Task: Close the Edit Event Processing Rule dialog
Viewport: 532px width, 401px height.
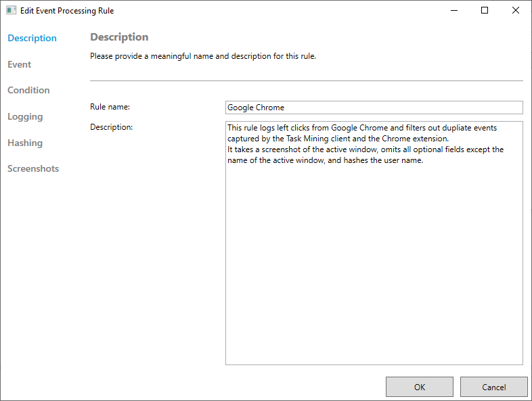Action: (515, 10)
